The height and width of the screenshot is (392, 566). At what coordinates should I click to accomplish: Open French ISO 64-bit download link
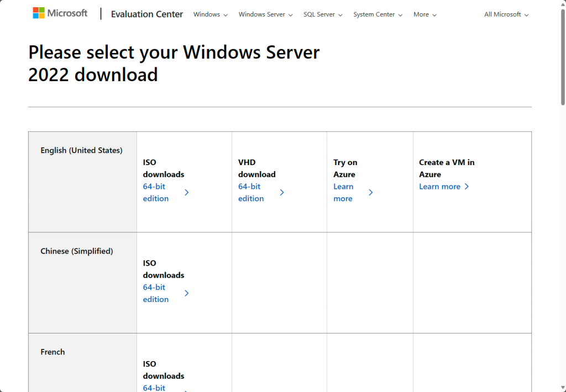coord(154,388)
